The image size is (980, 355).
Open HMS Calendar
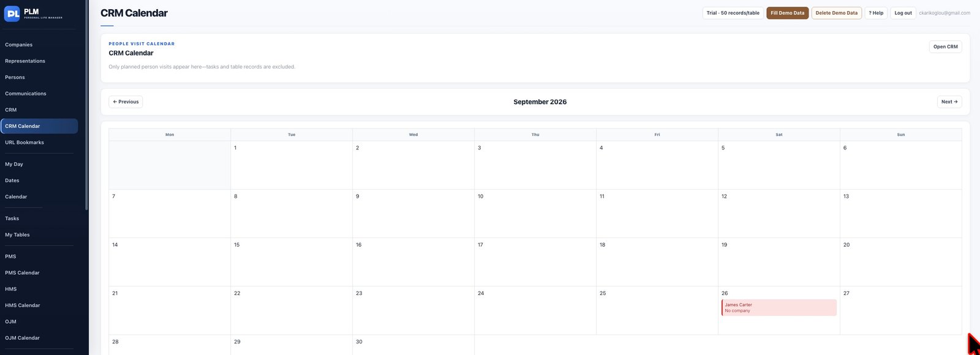pyautogui.click(x=23, y=305)
